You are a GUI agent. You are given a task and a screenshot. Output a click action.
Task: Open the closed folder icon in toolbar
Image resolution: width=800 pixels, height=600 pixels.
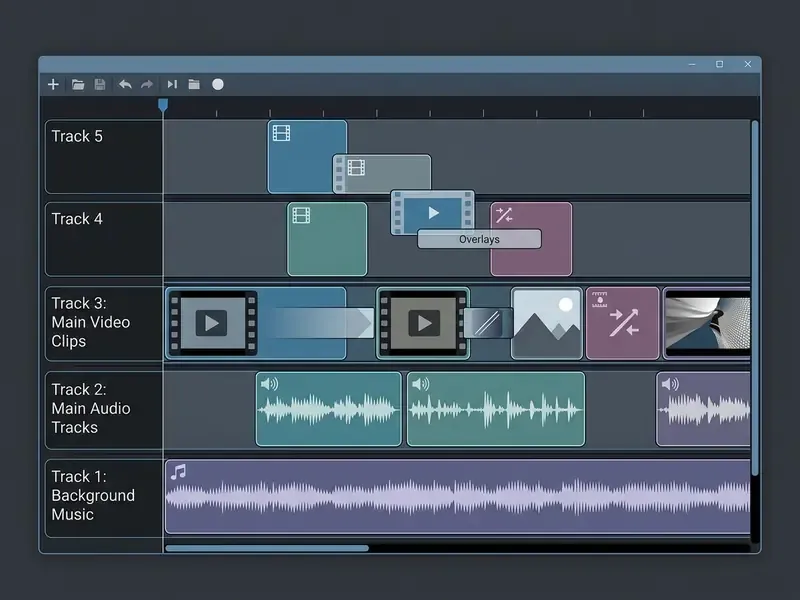coord(194,84)
